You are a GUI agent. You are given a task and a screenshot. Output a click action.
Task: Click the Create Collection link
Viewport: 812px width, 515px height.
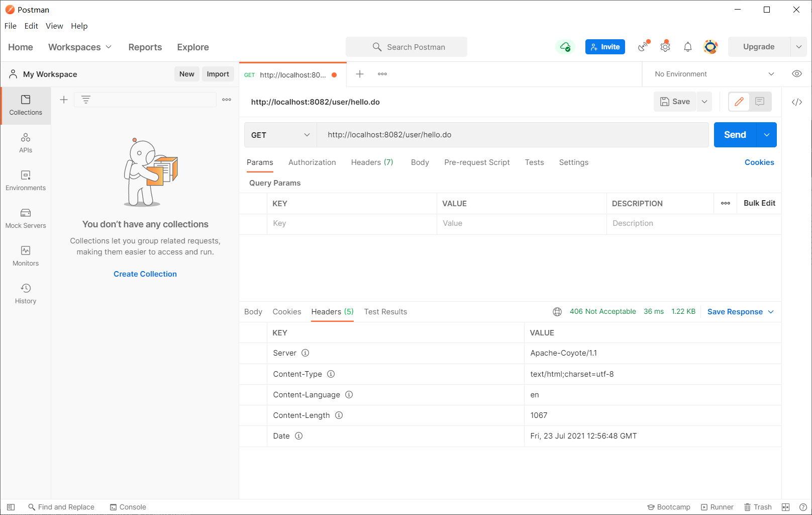145,274
